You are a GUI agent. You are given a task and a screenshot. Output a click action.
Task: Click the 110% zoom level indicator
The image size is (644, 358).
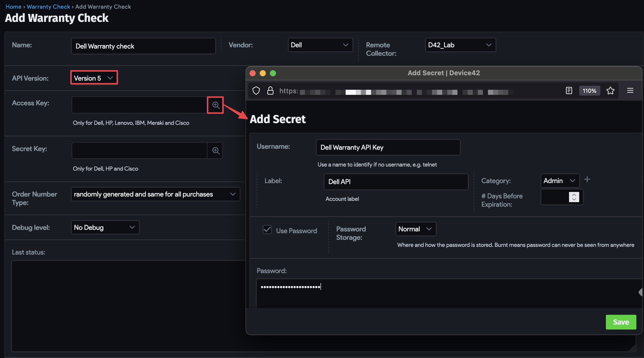tap(589, 91)
